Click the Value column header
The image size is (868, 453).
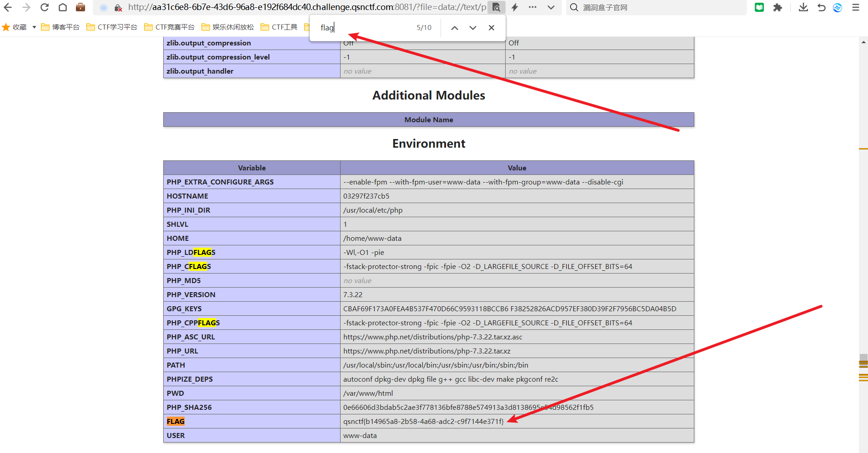517,168
